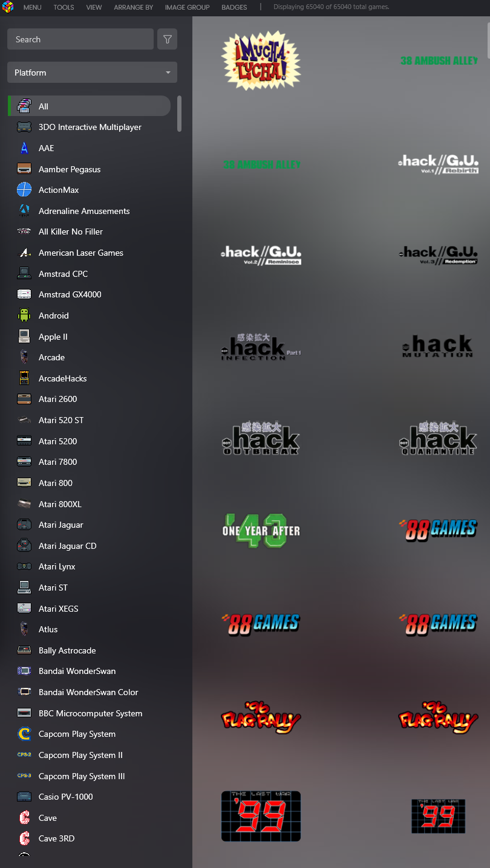Select the Amstrad GX4000 console icon
This screenshot has height=868, width=490.
pos(24,294)
